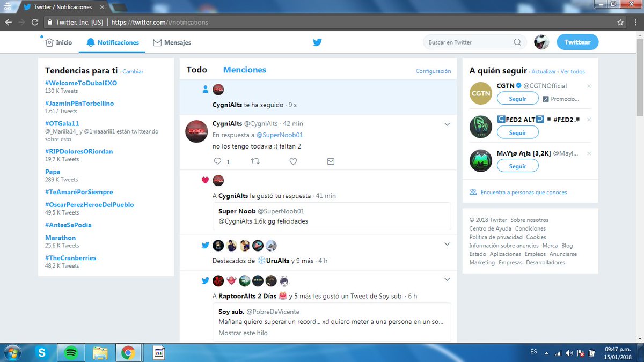
Task: Send CygniAlts tweet by direct message icon
Action: coord(331,161)
